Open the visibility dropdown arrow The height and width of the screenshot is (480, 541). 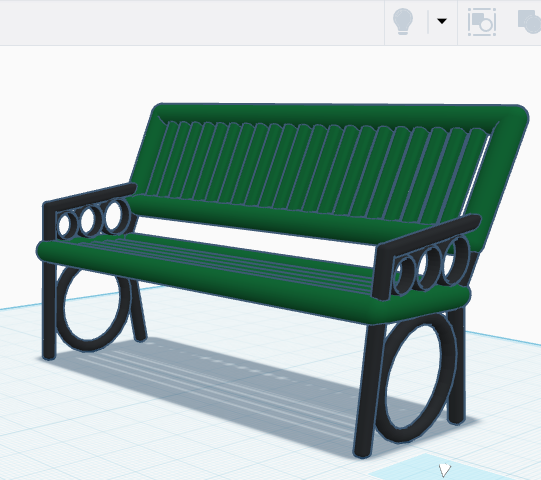(x=442, y=21)
